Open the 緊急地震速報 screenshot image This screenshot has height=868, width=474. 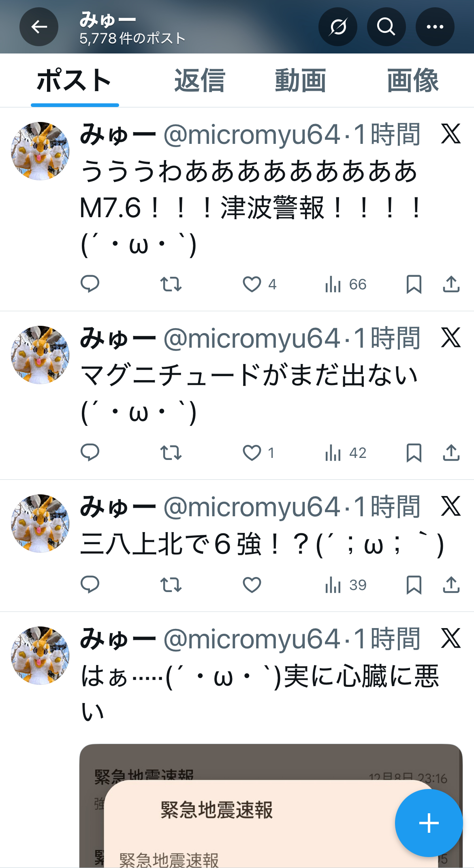tap(271, 806)
